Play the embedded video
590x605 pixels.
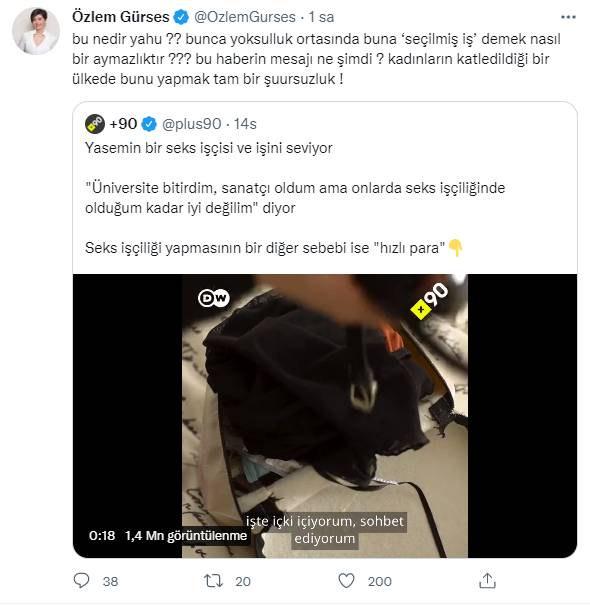[325, 416]
